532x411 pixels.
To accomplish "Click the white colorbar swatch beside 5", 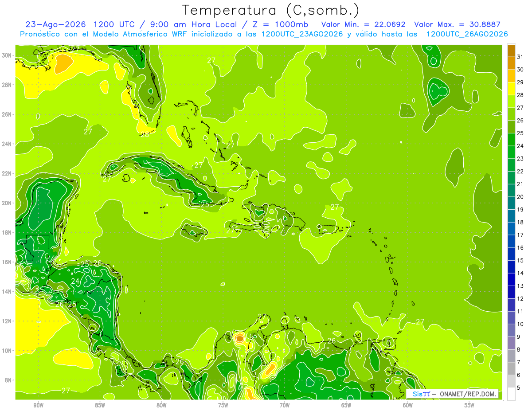I will tap(511, 394).
